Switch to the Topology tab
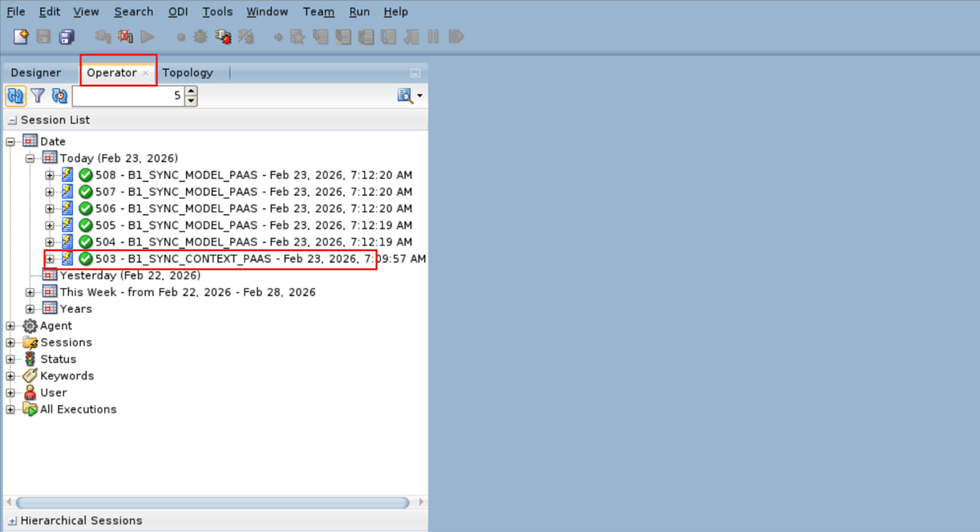 (x=188, y=72)
